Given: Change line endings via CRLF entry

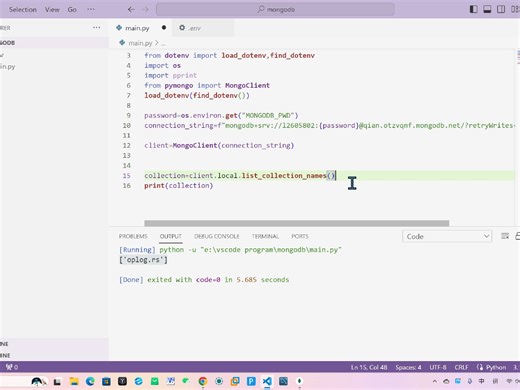Looking at the screenshot, I should click(x=461, y=367).
